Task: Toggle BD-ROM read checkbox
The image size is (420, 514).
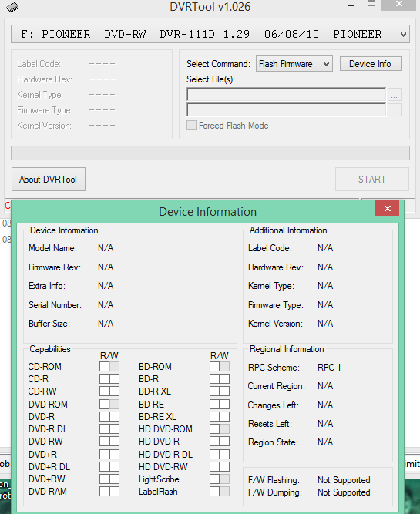Action: pyautogui.click(x=215, y=367)
